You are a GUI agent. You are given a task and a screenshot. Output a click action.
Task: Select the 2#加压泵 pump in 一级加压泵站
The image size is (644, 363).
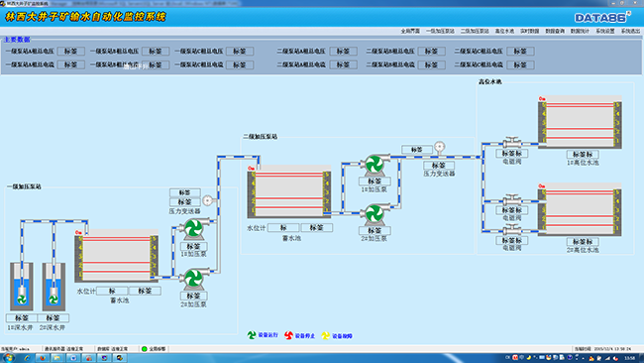point(193,279)
